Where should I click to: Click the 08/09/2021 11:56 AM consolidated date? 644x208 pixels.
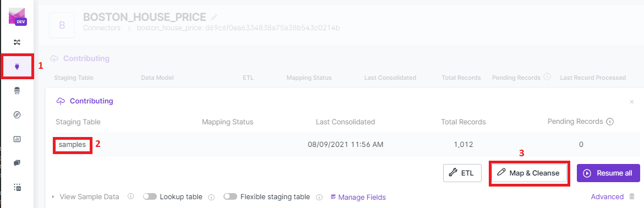[x=346, y=144]
